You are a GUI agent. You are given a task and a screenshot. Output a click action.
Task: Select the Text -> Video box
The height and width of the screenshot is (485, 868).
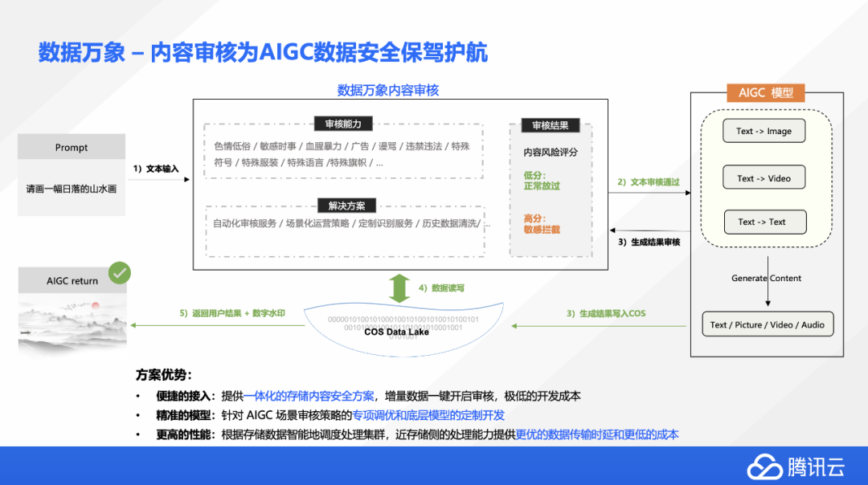764,178
